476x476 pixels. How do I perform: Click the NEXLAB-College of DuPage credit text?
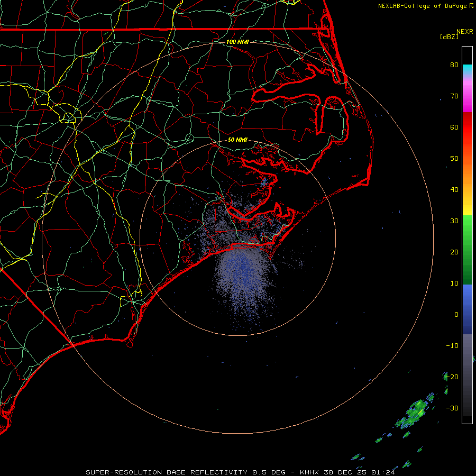pos(422,6)
